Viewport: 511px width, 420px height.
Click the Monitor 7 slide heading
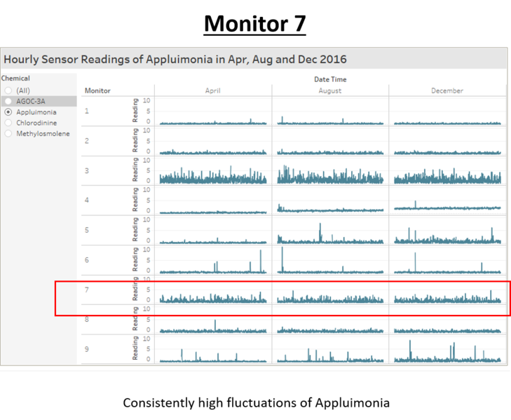(x=255, y=24)
